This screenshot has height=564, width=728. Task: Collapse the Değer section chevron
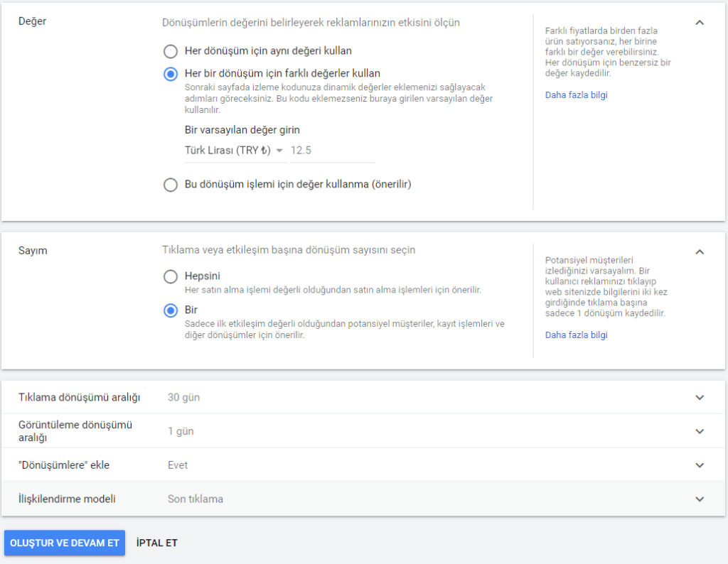pyautogui.click(x=700, y=22)
